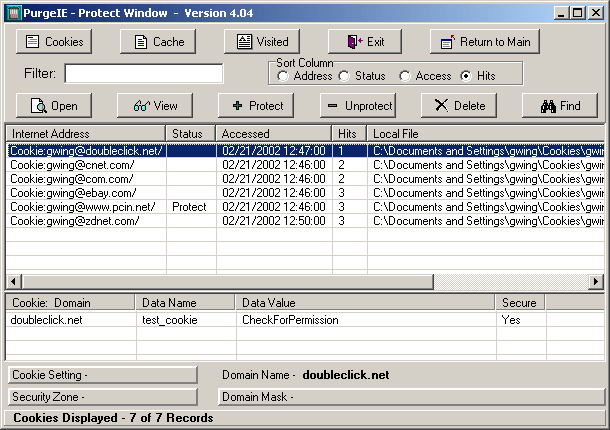Click the Status column header

(x=191, y=134)
